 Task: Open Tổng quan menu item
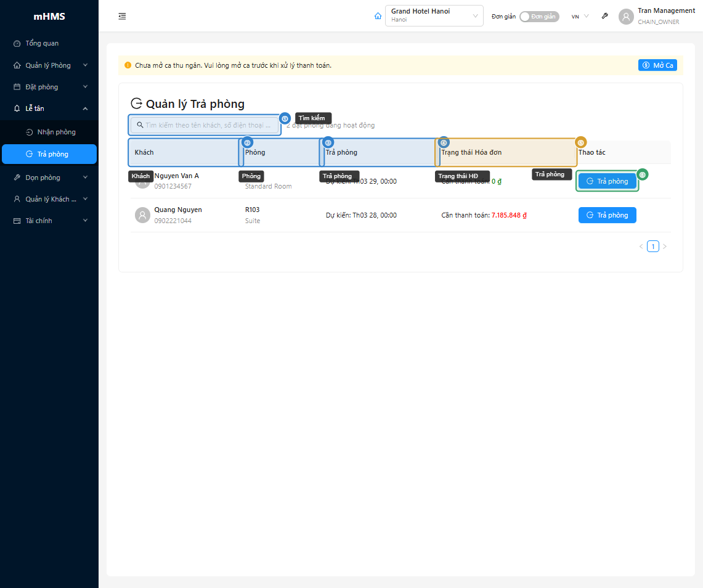49,44
